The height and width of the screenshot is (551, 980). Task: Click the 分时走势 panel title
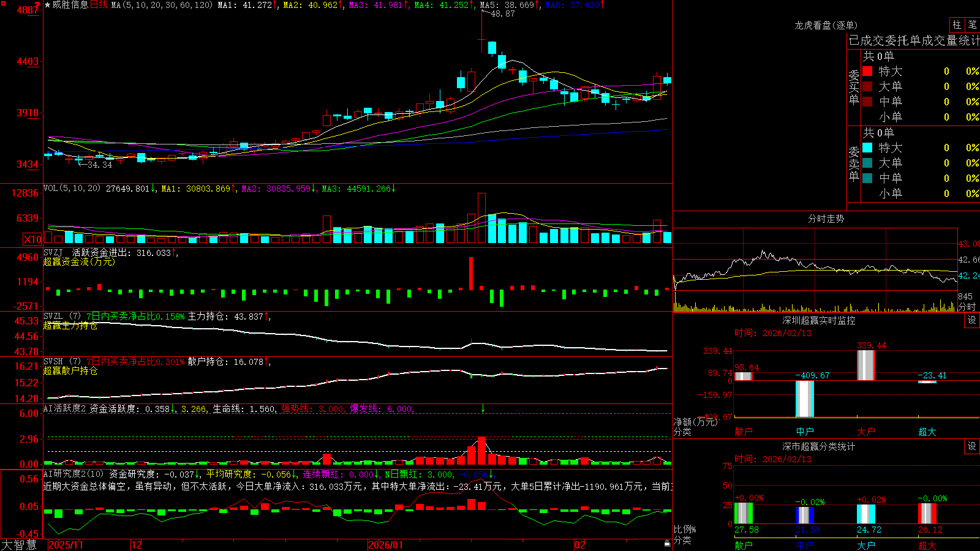point(826,219)
